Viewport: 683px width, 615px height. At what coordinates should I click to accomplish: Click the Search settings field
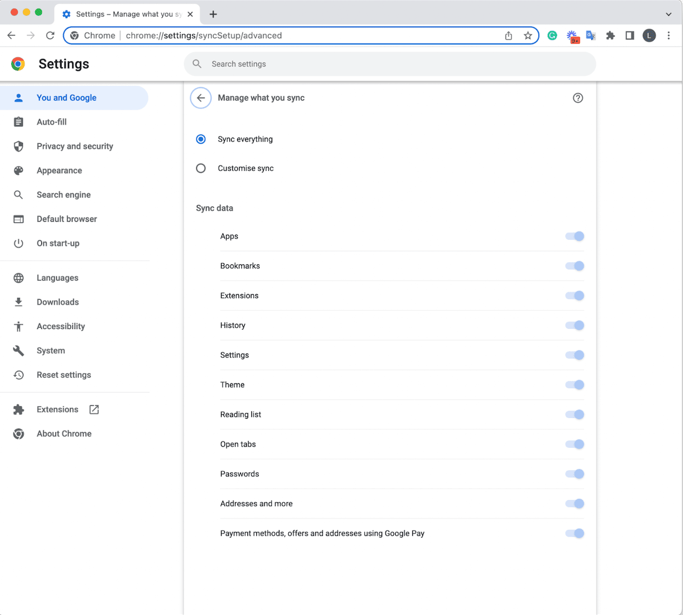(x=390, y=64)
